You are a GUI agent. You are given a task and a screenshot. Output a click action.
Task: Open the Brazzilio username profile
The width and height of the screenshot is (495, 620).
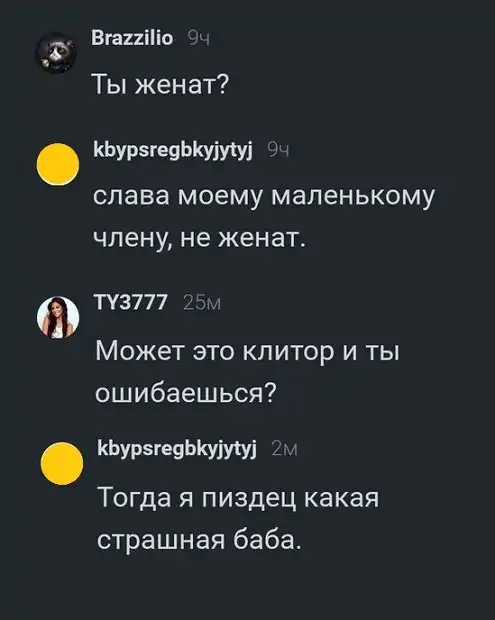132,38
